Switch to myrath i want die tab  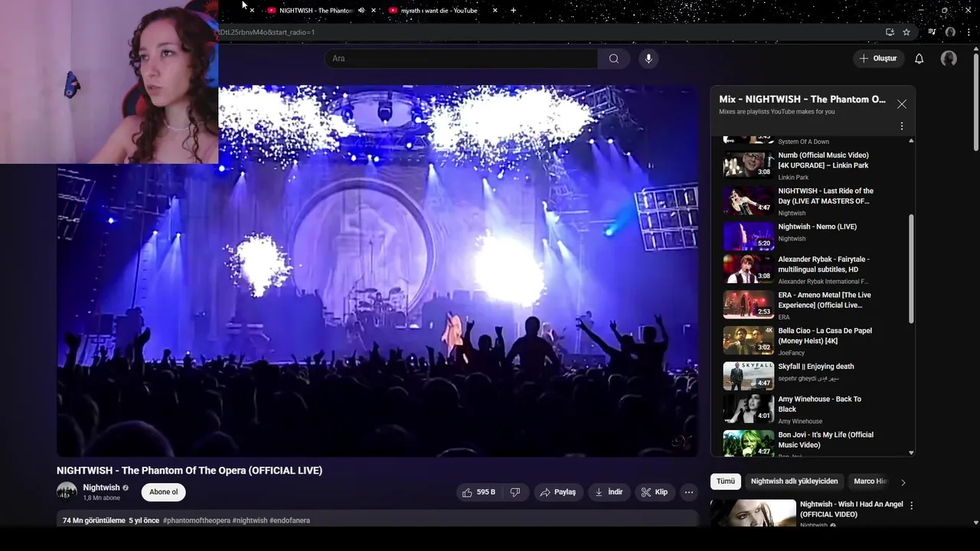point(438,11)
